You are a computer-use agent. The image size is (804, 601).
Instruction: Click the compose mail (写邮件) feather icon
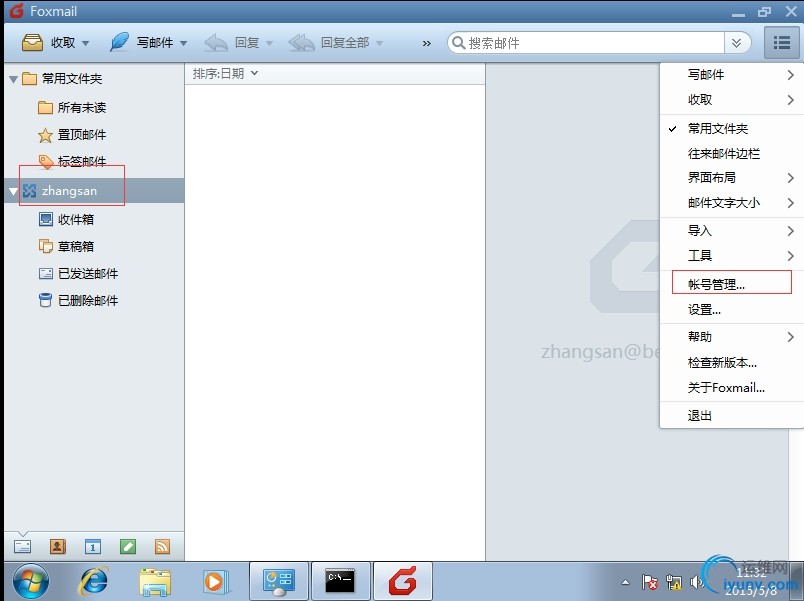(x=119, y=42)
